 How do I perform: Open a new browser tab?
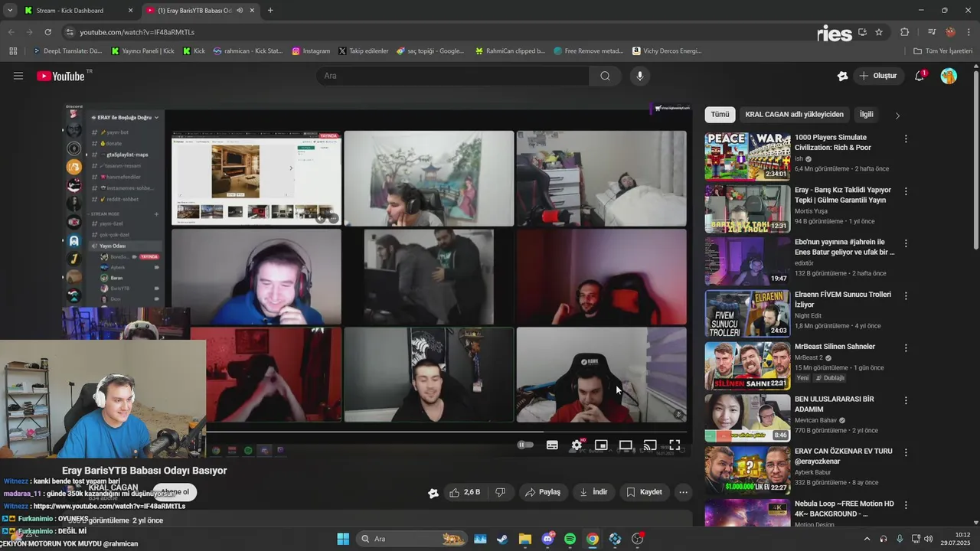pos(270,11)
